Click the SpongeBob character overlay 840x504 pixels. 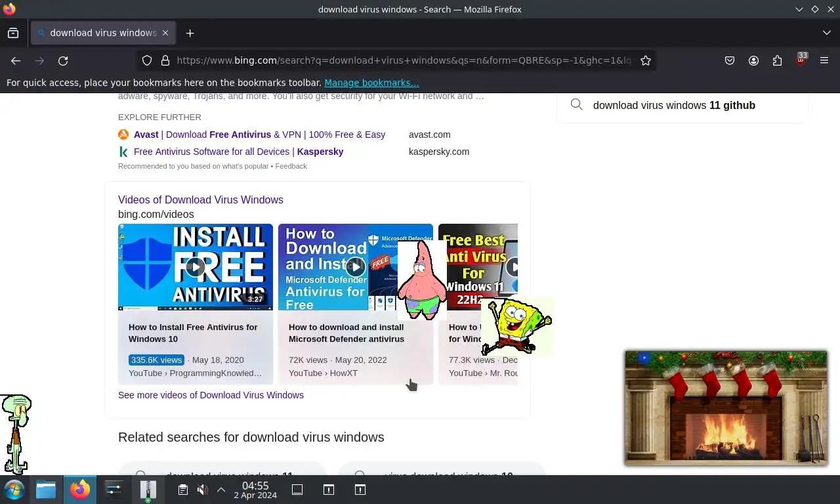tap(518, 326)
